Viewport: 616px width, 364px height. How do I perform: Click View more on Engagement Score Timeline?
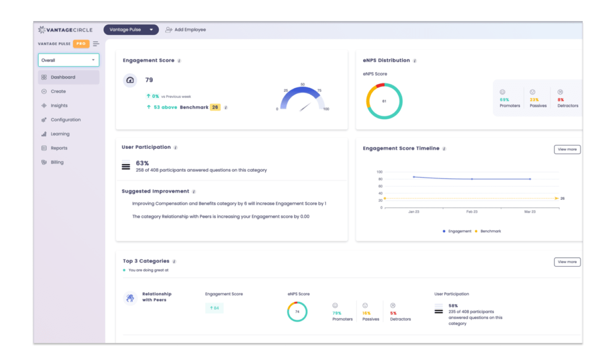[567, 150]
